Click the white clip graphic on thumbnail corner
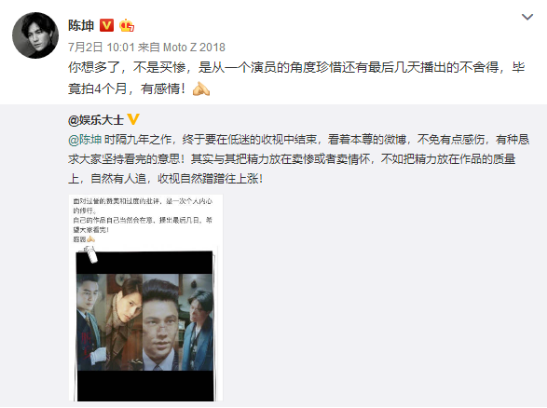The height and width of the screenshot is (408, 547). click(89, 253)
